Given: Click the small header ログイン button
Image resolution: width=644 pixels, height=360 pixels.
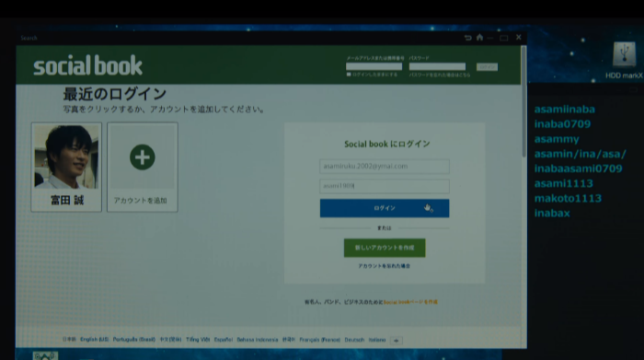Looking at the screenshot, I should point(487,66).
